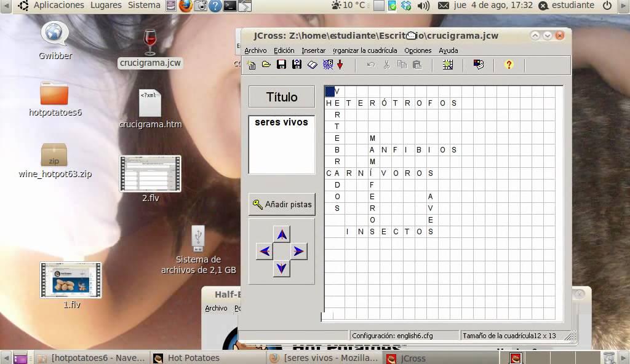Click the clear/eraser icon in JCross toolbar

click(x=312, y=65)
